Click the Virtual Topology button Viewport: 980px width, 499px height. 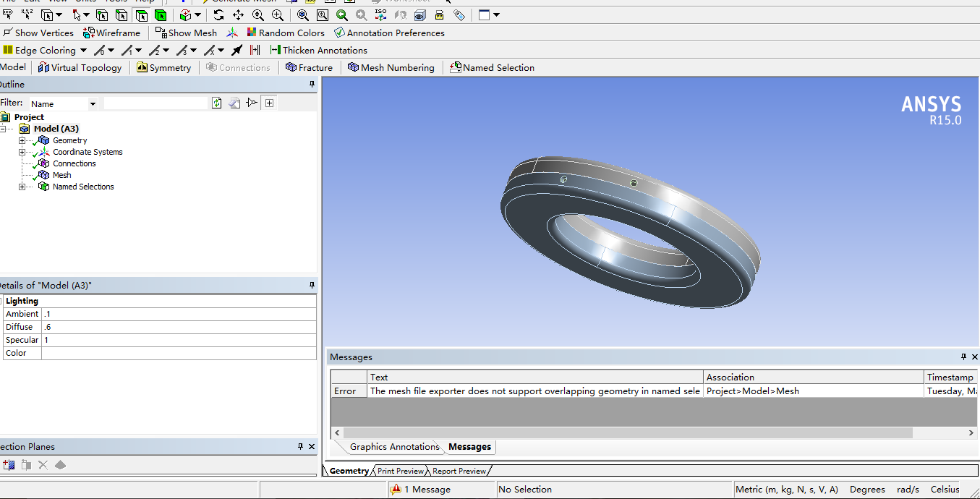pyautogui.click(x=80, y=67)
